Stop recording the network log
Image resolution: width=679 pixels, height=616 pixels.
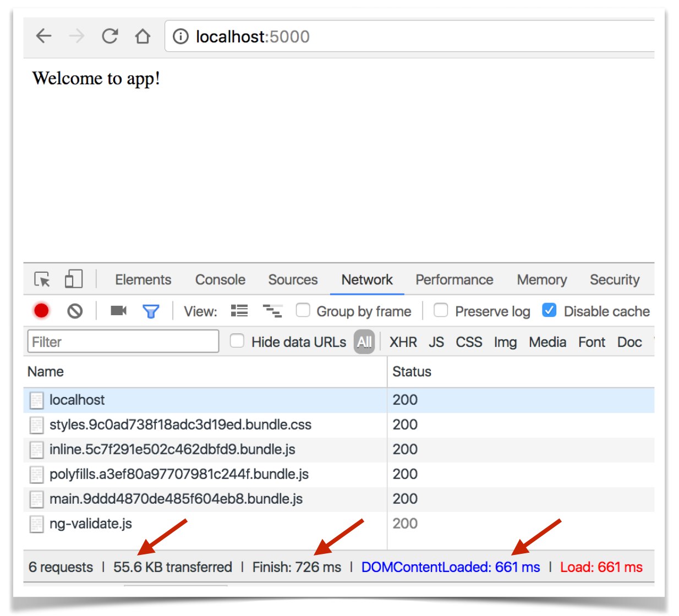[41, 311]
